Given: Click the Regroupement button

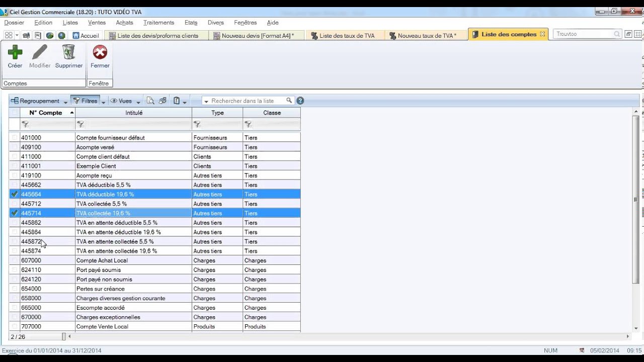Looking at the screenshot, I should [35, 101].
